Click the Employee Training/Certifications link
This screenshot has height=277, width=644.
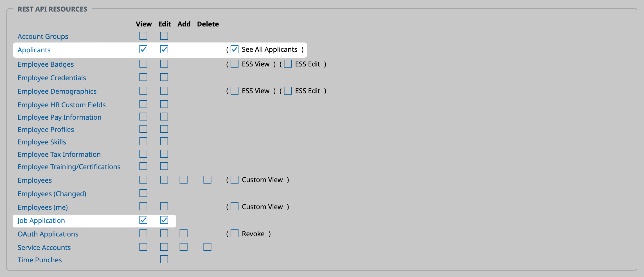click(69, 167)
